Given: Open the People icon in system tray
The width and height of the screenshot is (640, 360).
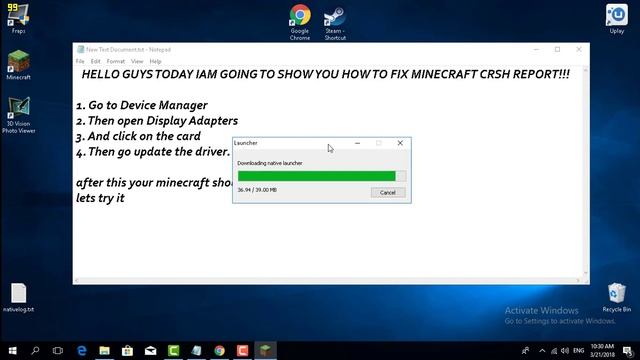Looking at the screenshot, I should coord(526,351).
